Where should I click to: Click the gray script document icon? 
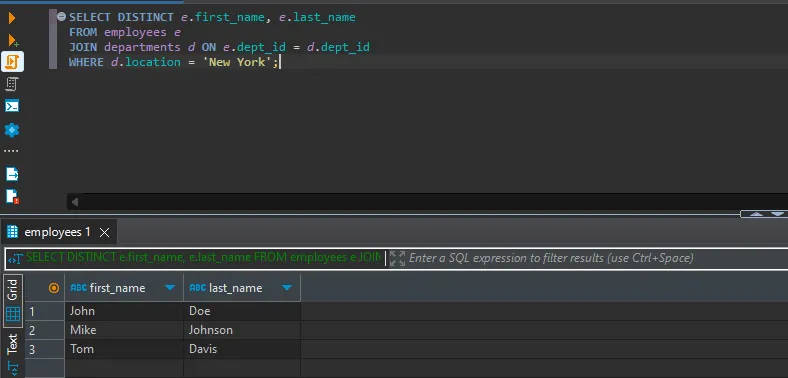12,84
